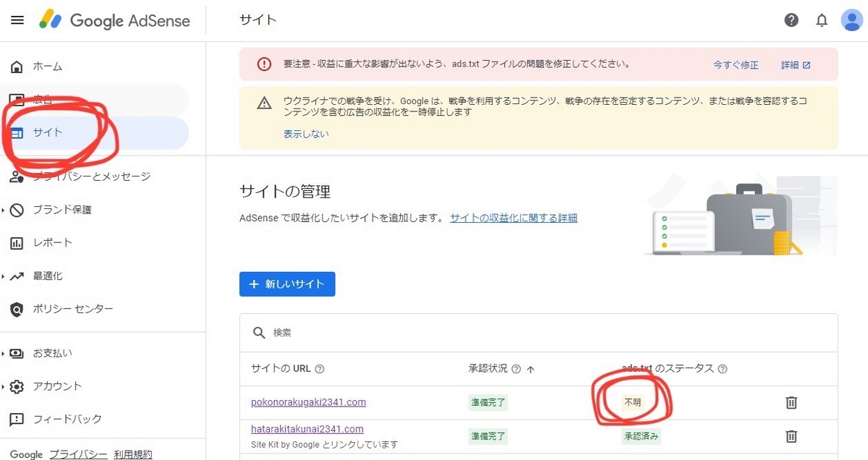Viewport: 868px width, 460px height.
Task: Dismiss war notice with 表示しない
Action: 306,134
